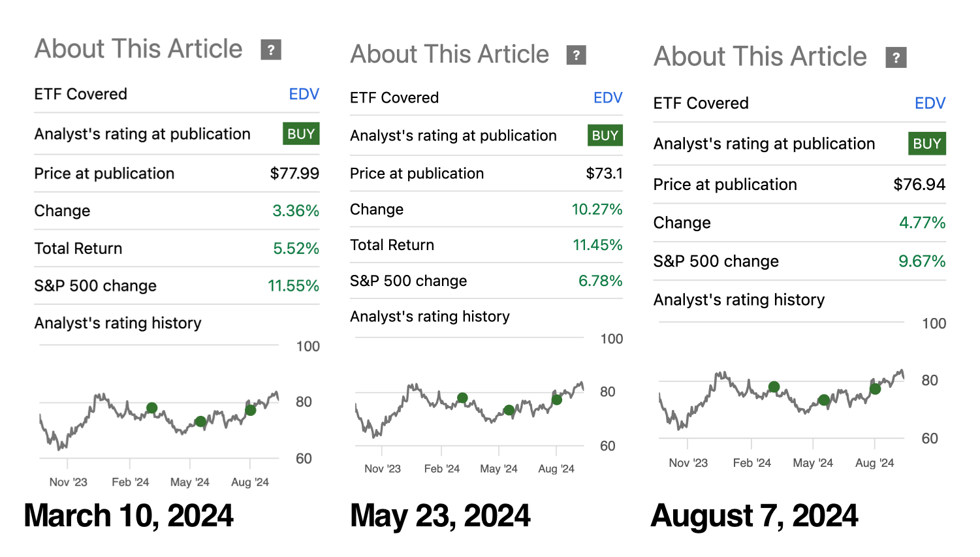The height and width of the screenshot is (557, 980).
Task: Select the BUY badge in the August 7 panel
Action: [926, 144]
